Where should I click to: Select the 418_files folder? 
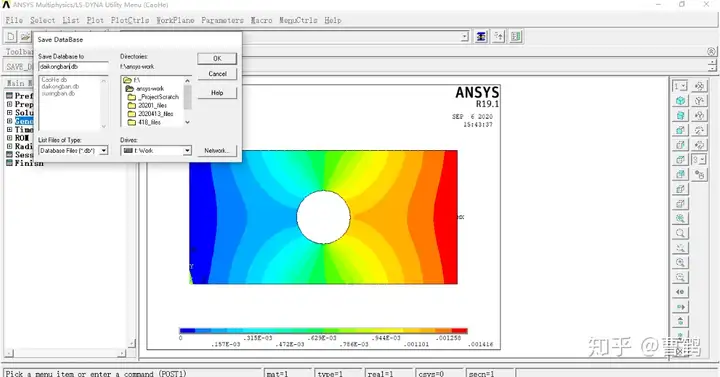click(x=145, y=122)
